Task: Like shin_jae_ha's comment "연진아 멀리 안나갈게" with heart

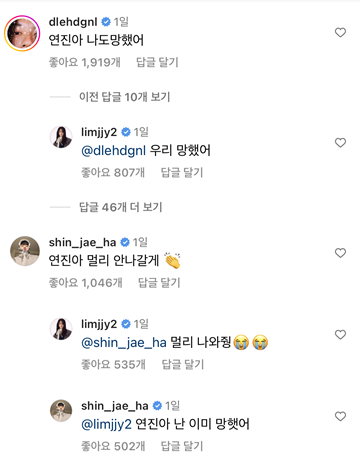Action: [340, 253]
